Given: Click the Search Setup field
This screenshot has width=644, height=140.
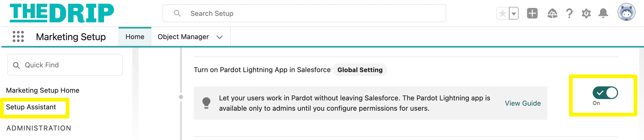Looking at the screenshot, I should (x=304, y=13).
